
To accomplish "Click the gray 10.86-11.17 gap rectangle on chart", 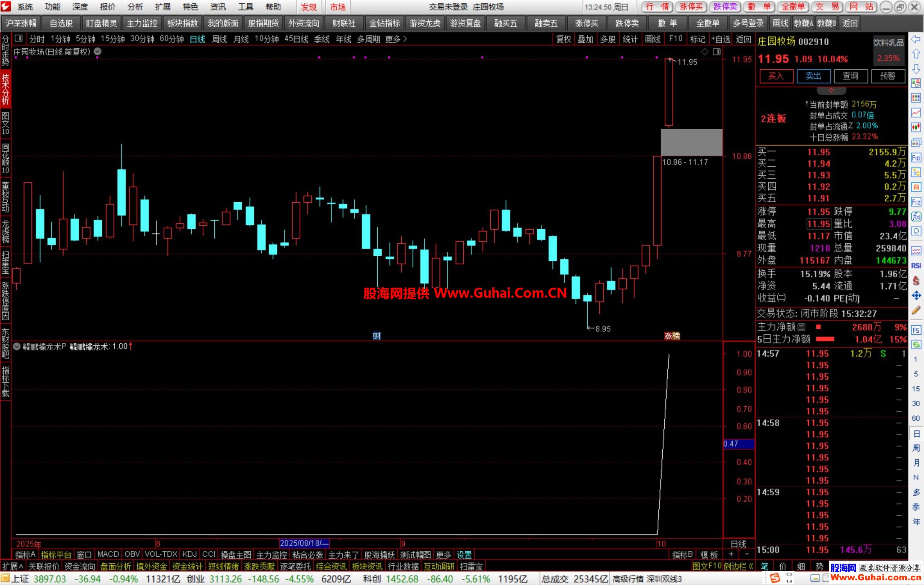I will coord(691,142).
